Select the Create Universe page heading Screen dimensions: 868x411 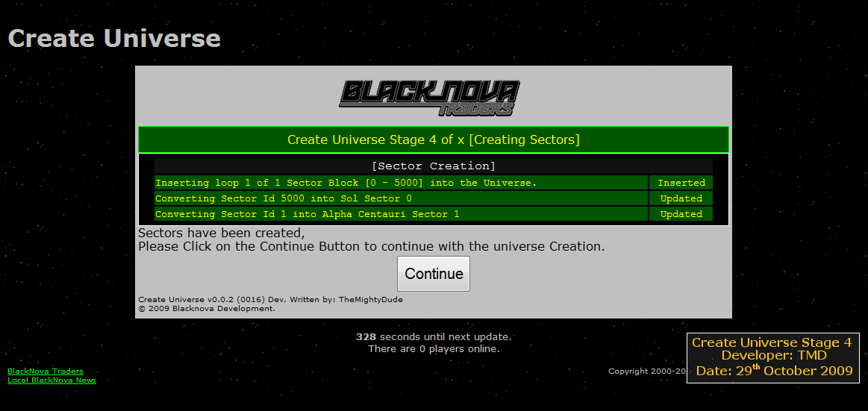point(115,39)
